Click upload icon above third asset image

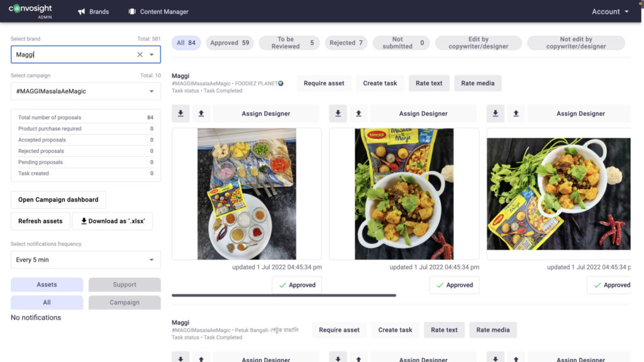[x=516, y=114]
